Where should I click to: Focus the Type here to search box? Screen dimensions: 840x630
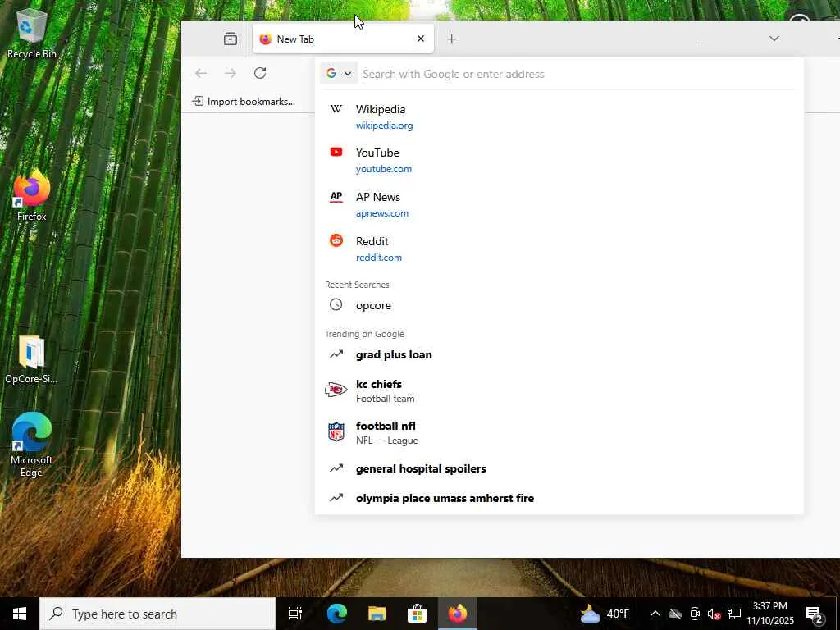157,614
